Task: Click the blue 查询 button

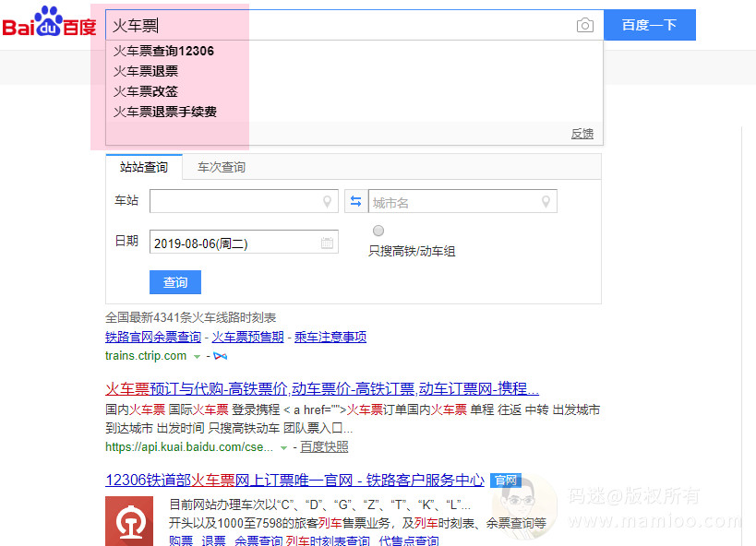Action: 175,282
